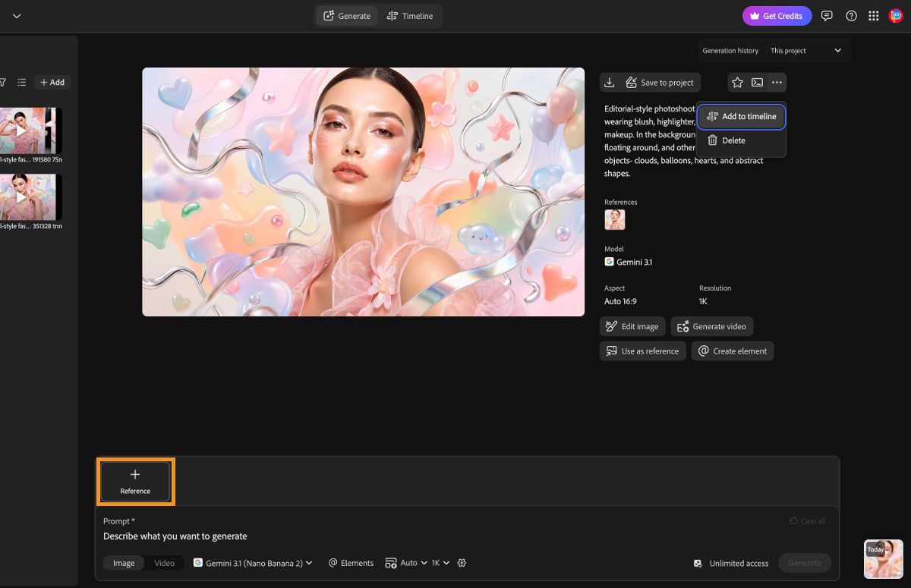Image resolution: width=911 pixels, height=588 pixels.
Task: Open the help question mark icon
Action: tap(851, 16)
